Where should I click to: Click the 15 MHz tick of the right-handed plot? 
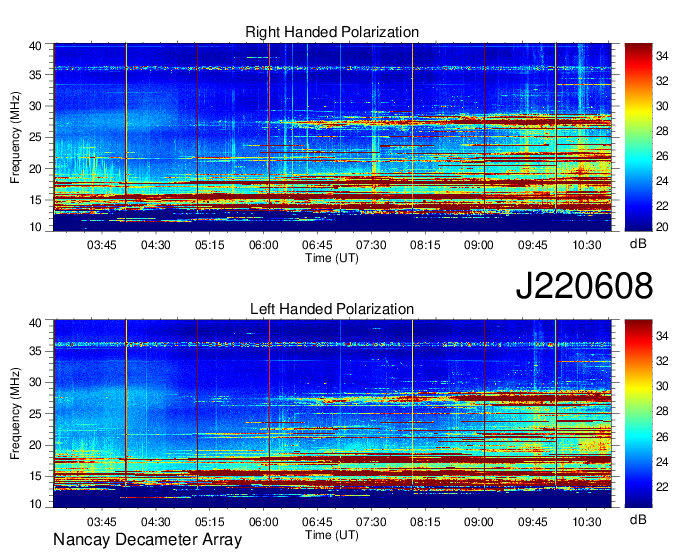pyautogui.click(x=36, y=200)
